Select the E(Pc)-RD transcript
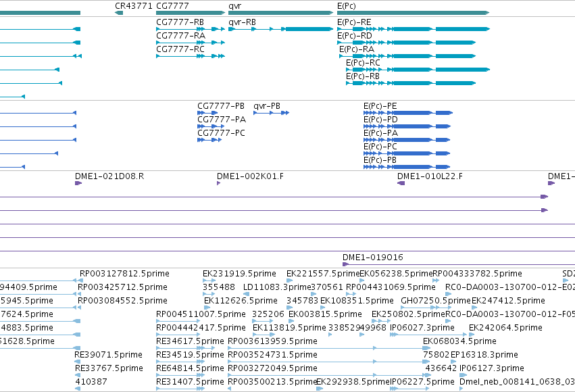Viewport: 575px width, 392px height. pos(406,43)
